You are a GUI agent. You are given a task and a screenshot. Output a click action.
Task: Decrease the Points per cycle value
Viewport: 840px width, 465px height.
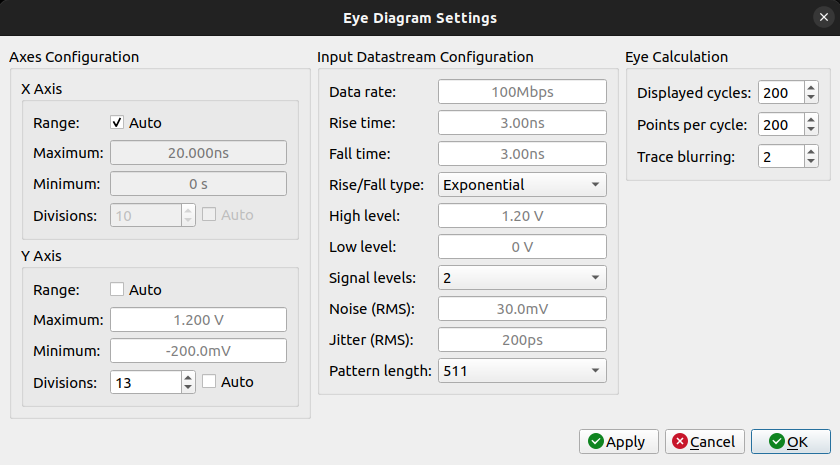click(x=810, y=130)
